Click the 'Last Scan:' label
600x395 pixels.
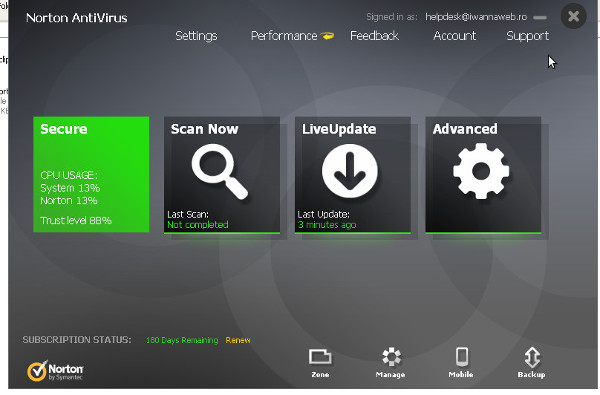[188, 214]
